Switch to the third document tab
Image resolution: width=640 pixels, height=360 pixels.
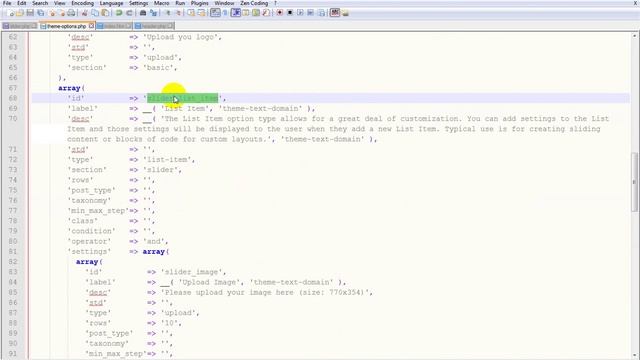(114, 26)
